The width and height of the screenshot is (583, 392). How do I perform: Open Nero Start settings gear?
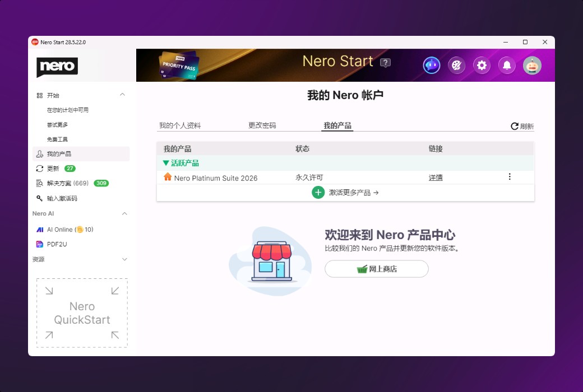482,66
